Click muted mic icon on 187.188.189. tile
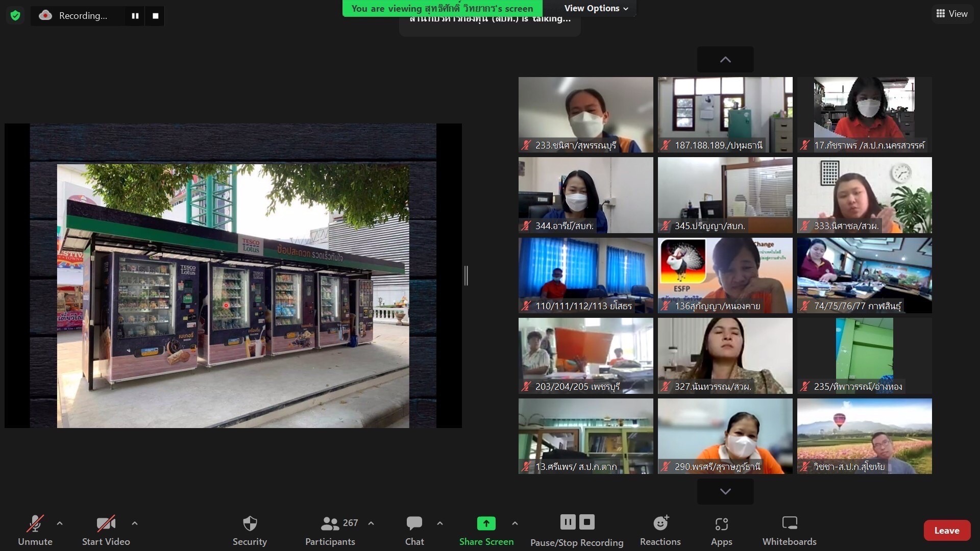Screen dimensions: 980x551 pyautogui.click(x=666, y=145)
